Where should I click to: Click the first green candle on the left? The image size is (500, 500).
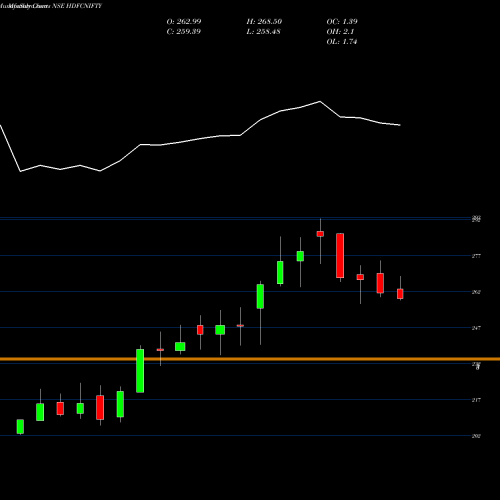pos(20,426)
